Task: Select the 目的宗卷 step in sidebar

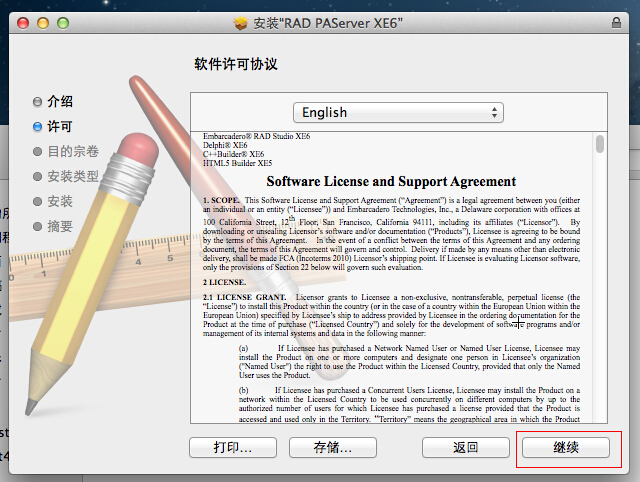Action: [66, 151]
